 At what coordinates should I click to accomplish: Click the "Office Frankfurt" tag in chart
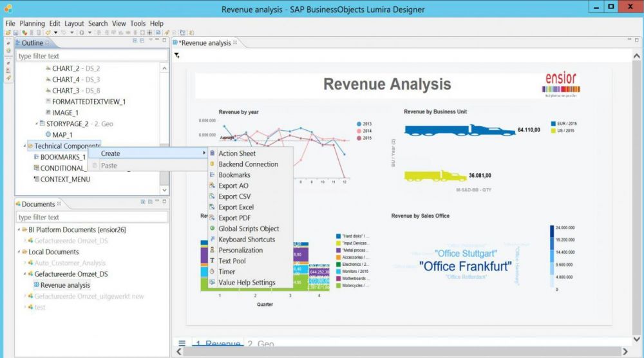tap(466, 267)
